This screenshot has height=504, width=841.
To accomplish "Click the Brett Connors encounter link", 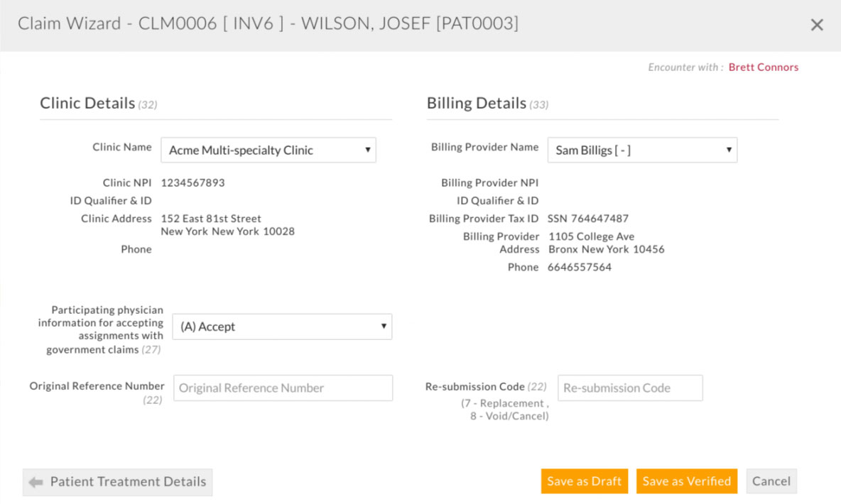I will (763, 67).
